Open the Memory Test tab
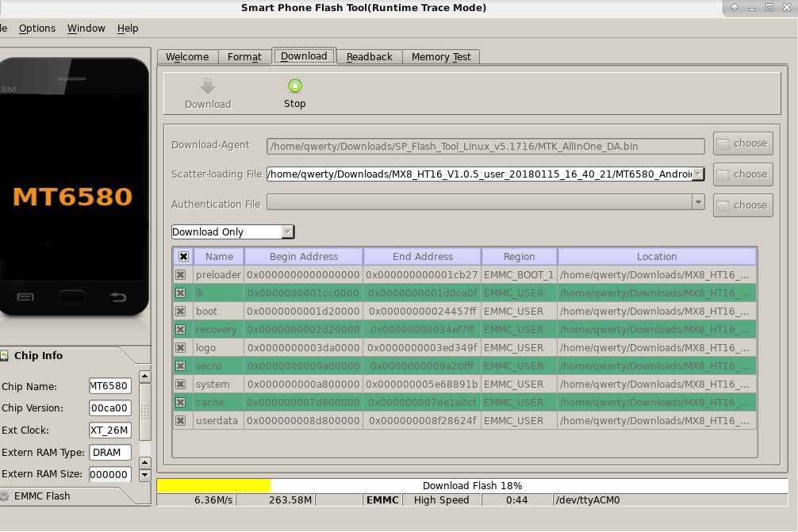Screen dimensions: 798x532 pyautogui.click(x=441, y=57)
